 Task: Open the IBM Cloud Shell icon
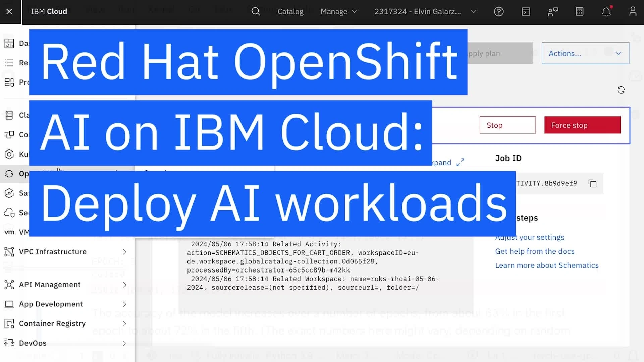(x=526, y=12)
